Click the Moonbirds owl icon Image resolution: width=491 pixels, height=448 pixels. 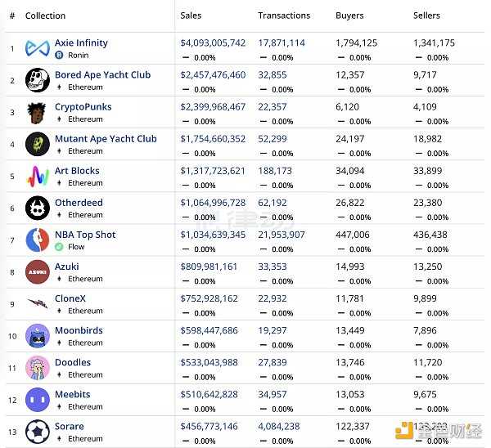[38, 336]
